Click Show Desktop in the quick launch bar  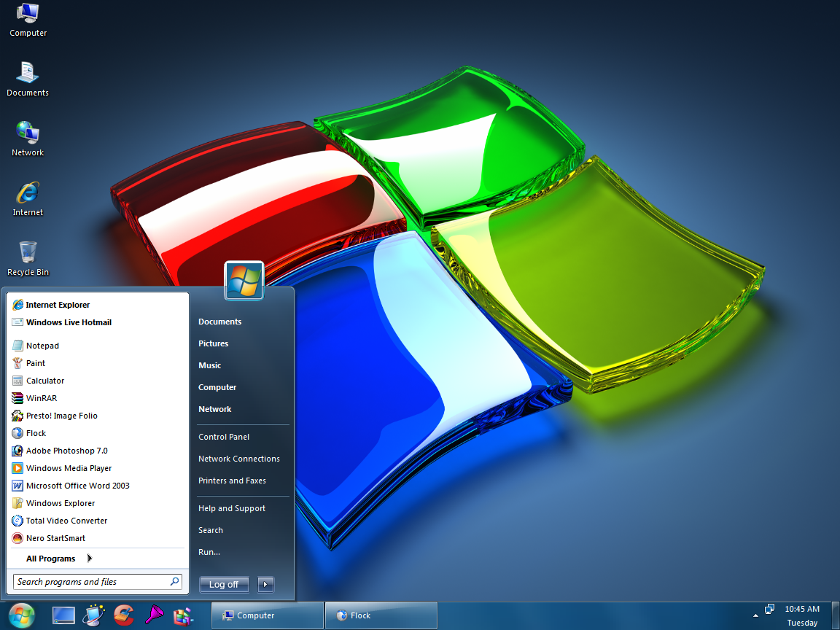coord(63,615)
